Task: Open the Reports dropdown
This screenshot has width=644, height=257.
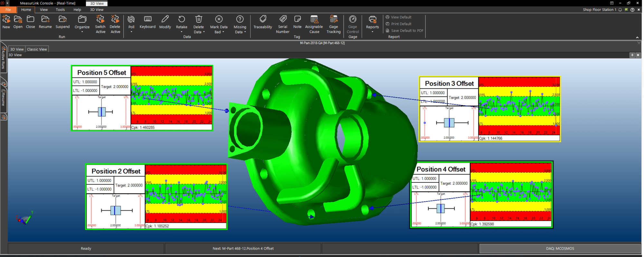Action: [373, 24]
